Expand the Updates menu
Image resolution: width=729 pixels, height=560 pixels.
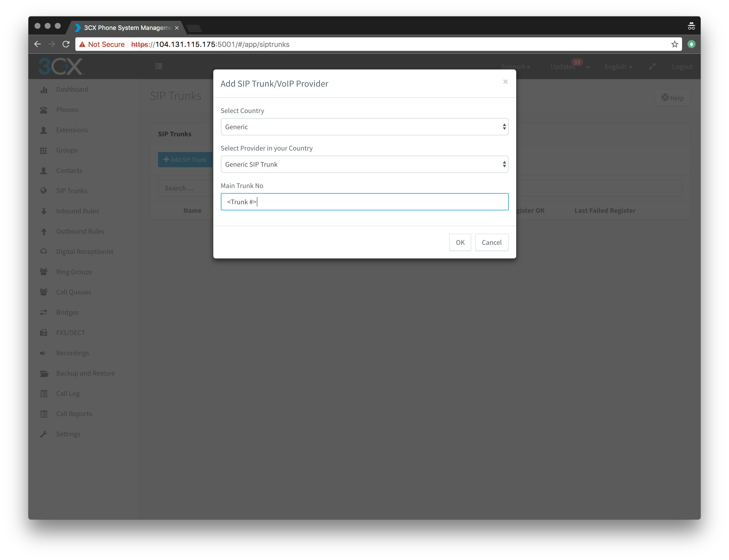pos(570,67)
